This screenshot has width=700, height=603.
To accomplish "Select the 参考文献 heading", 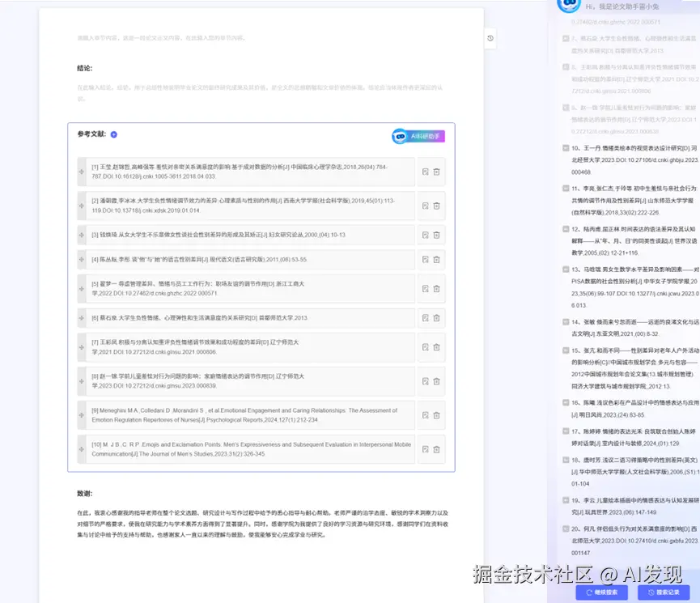I will pyautogui.click(x=91, y=134).
